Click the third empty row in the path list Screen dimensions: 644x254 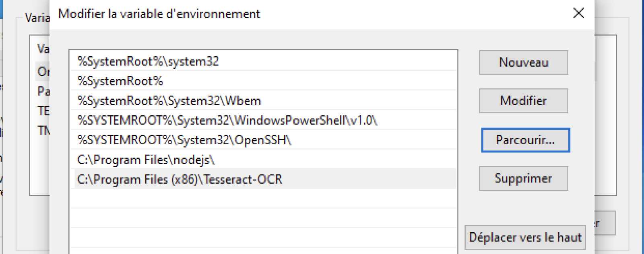point(264,238)
